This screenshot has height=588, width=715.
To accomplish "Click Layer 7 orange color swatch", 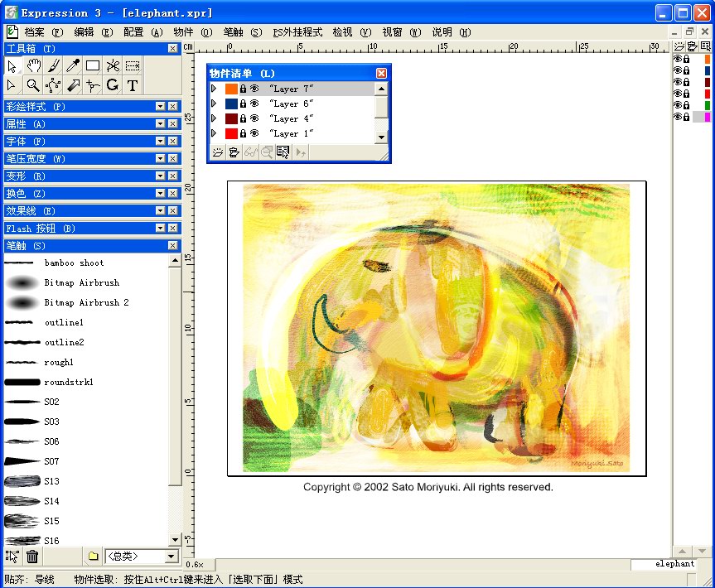I will tap(231, 89).
